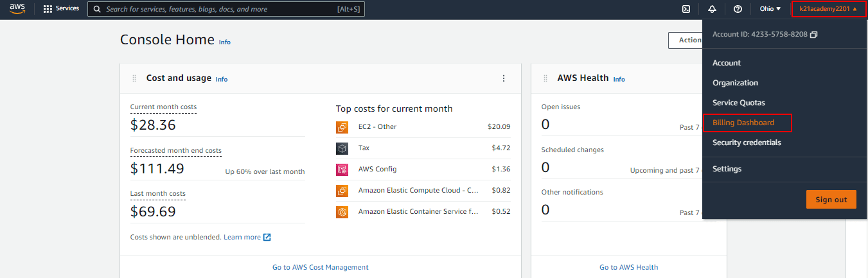Click the Open issues label
868x278 pixels.
(561, 107)
